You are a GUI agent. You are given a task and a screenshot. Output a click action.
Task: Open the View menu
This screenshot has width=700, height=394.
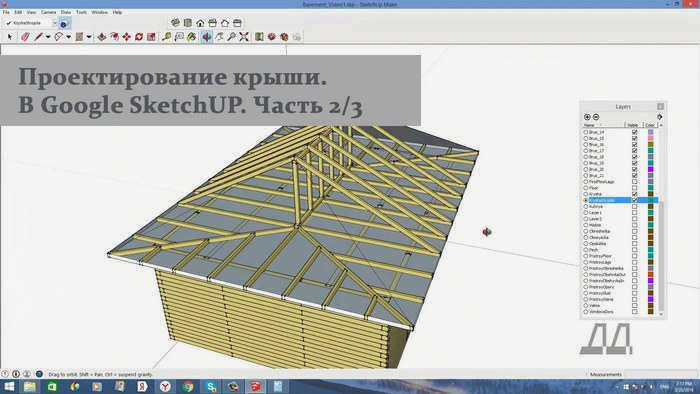pyautogui.click(x=31, y=12)
